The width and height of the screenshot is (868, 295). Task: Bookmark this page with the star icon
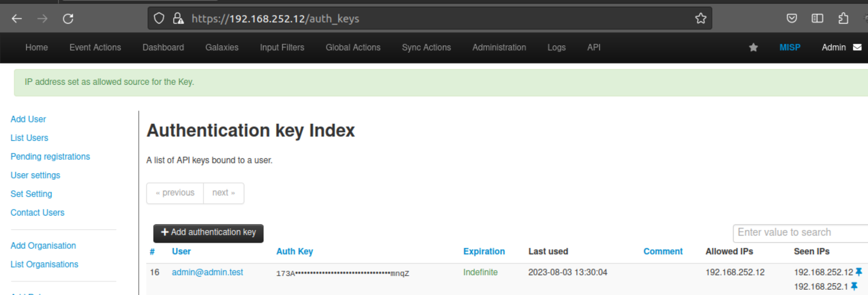(x=701, y=18)
